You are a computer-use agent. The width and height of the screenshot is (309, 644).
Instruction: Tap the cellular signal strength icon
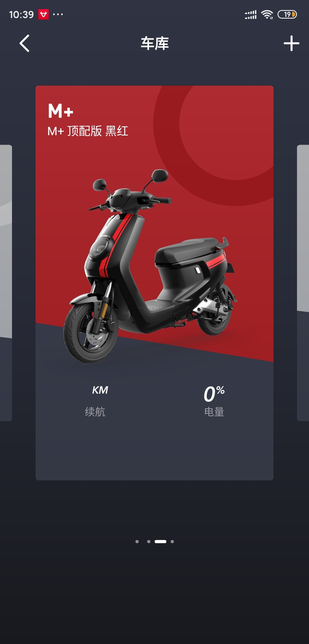click(x=251, y=15)
